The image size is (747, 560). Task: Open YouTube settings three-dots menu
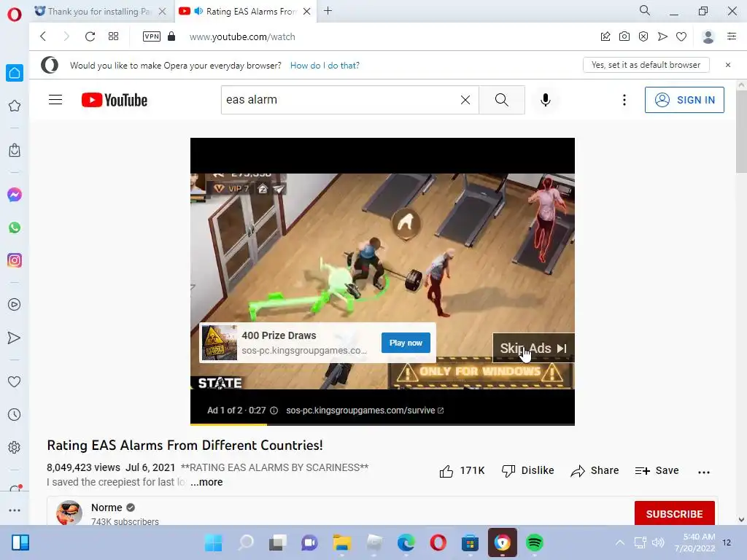click(x=624, y=99)
